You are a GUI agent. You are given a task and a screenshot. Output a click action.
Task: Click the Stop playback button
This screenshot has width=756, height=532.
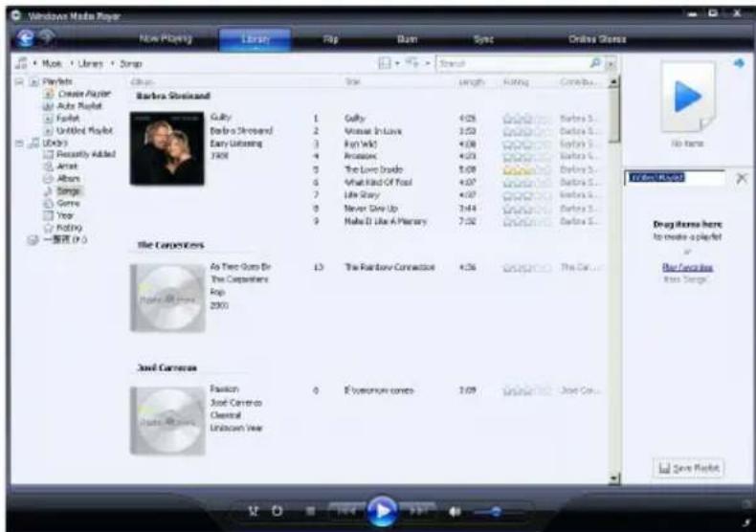(x=310, y=511)
